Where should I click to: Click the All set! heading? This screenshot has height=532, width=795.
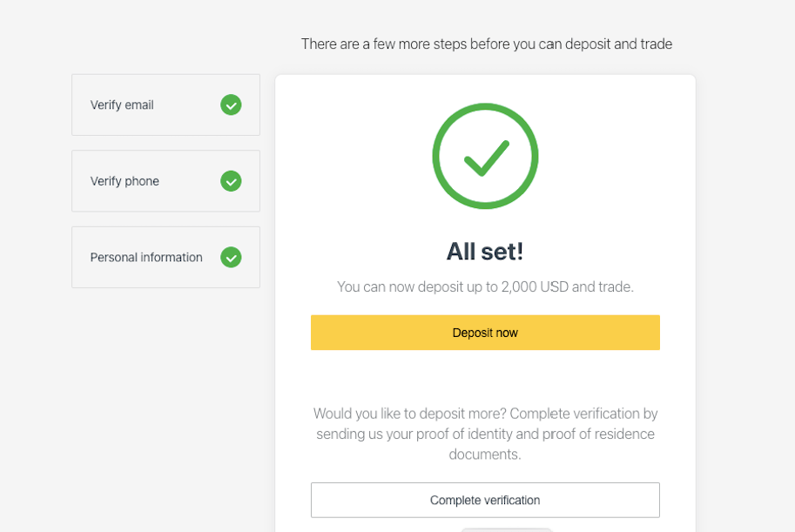pos(485,252)
